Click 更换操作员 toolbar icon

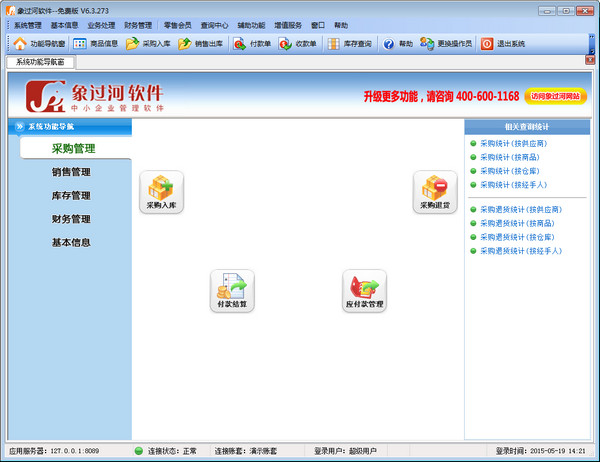427,44
